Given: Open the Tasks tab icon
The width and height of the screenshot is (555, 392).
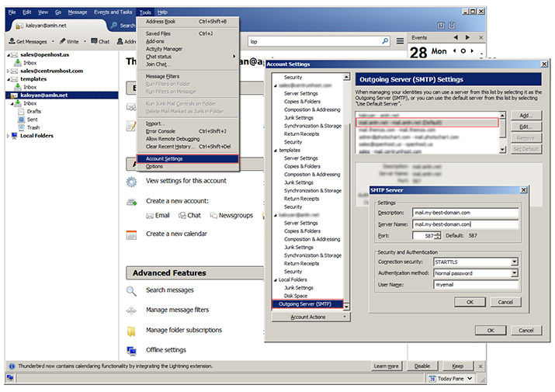Looking at the screenshot, I should (x=452, y=26).
